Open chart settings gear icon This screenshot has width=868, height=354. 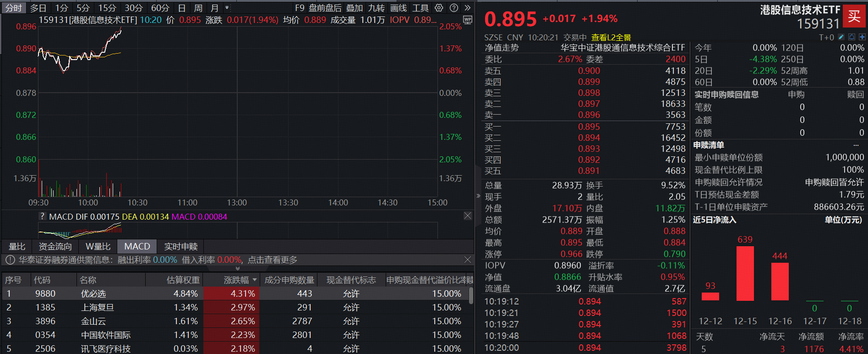(x=439, y=8)
